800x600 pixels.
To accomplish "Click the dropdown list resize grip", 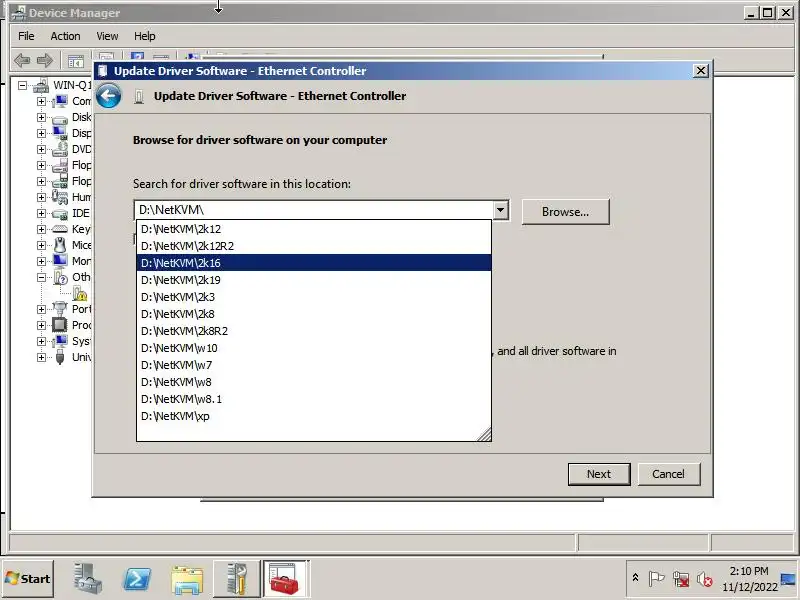I will click(484, 434).
